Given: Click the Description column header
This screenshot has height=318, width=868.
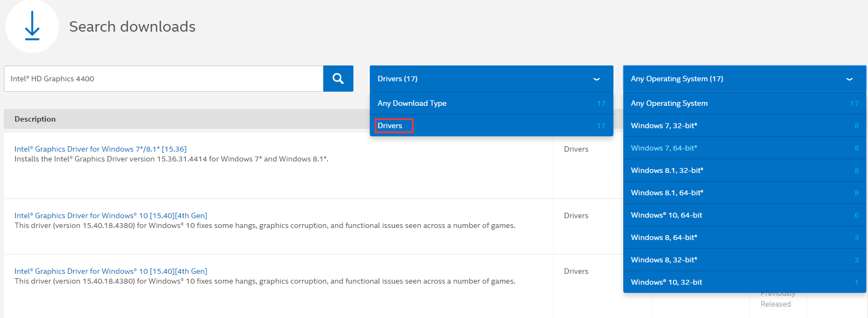Looking at the screenshot, I should click(x=35, y=119).
